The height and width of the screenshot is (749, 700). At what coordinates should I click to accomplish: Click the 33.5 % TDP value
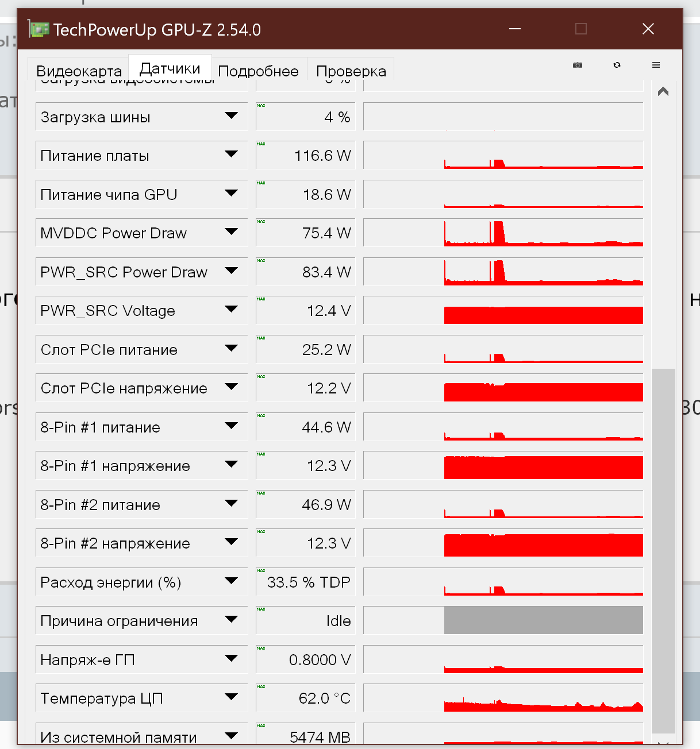point(306,582)
